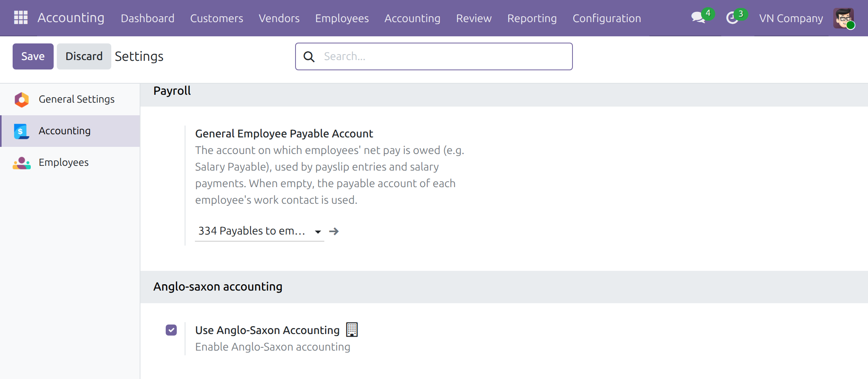Click the Accounting sidebar app icon
Screen dimensions: 868x379
[x=22, y=131]
